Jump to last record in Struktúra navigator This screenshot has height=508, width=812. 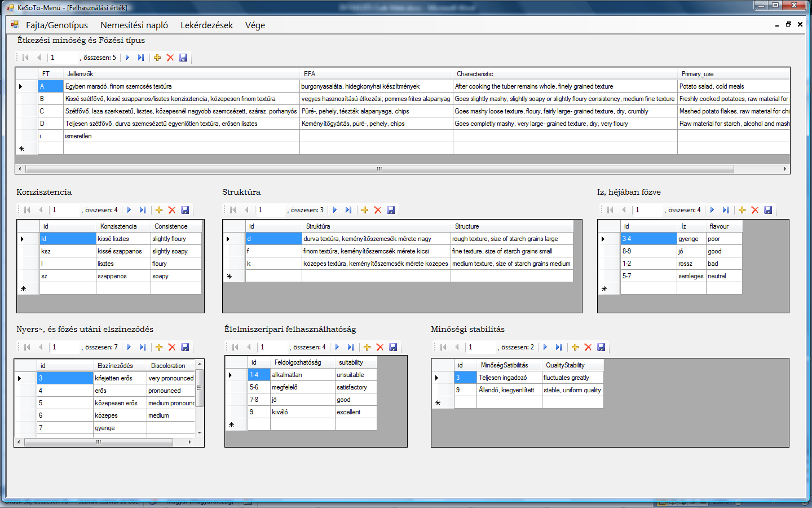point(348,210)
